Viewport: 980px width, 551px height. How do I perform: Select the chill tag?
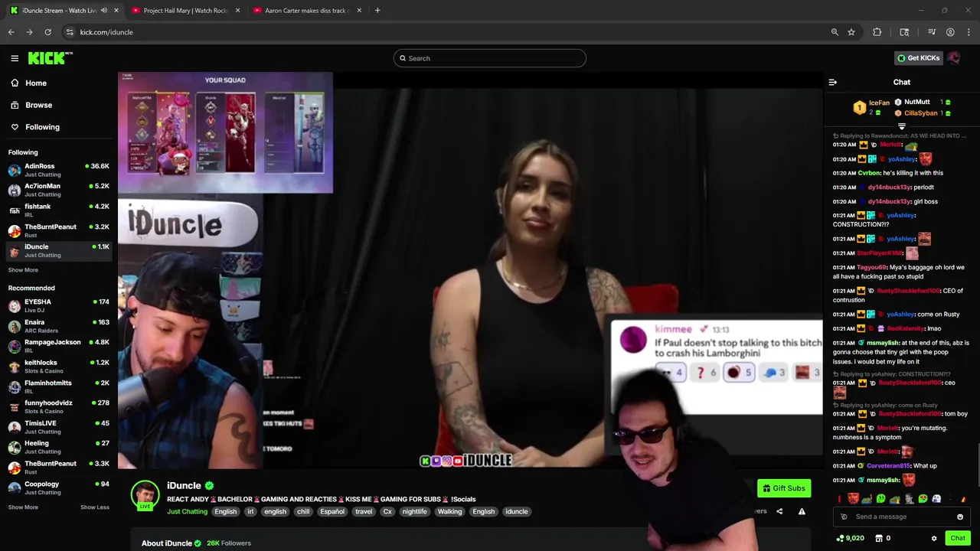point(303,511)
